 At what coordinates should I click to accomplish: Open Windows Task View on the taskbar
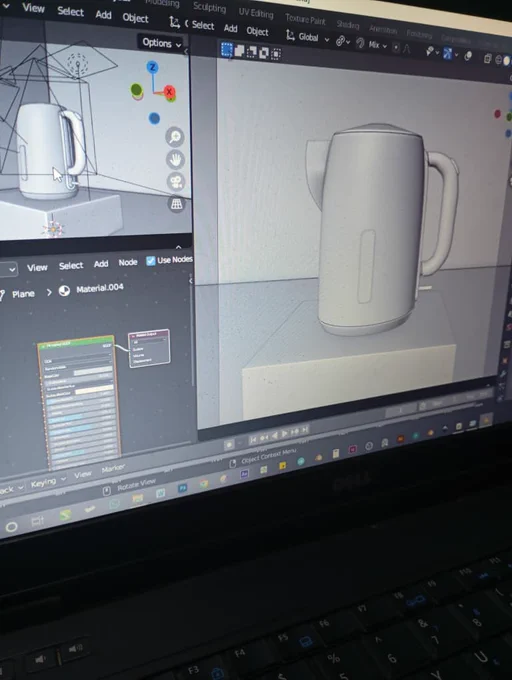38,521
